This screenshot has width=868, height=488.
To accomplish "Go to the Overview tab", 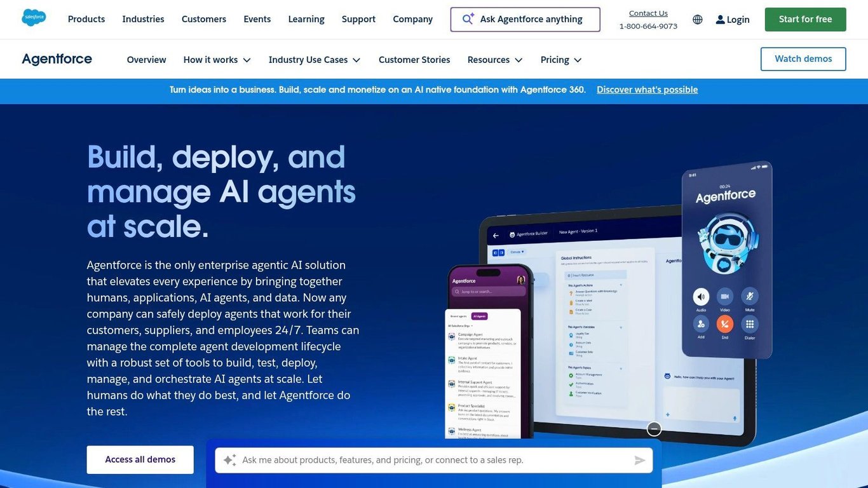I will click(146, 60).
